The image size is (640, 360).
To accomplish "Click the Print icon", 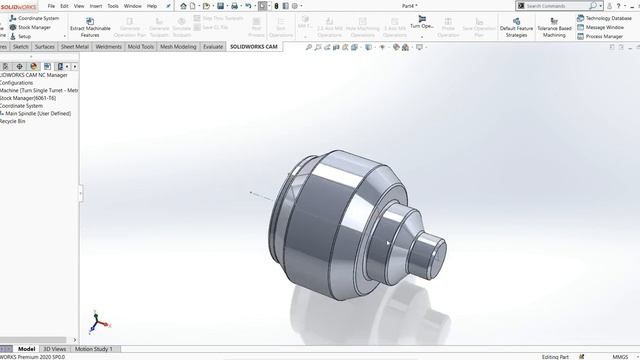I will (x=234, y=6).
